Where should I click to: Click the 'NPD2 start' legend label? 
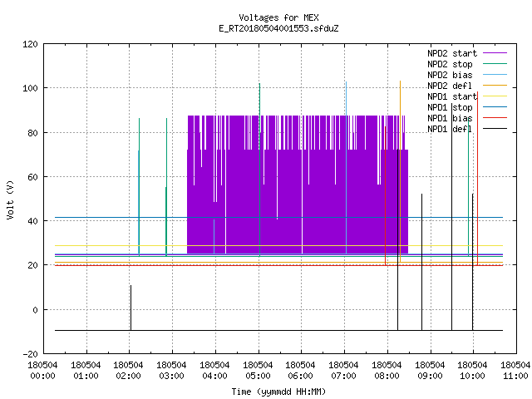click(452, 53)
